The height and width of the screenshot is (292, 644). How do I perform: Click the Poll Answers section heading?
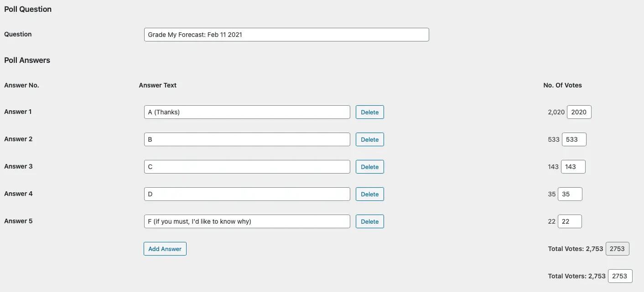(x=27, y=60)
